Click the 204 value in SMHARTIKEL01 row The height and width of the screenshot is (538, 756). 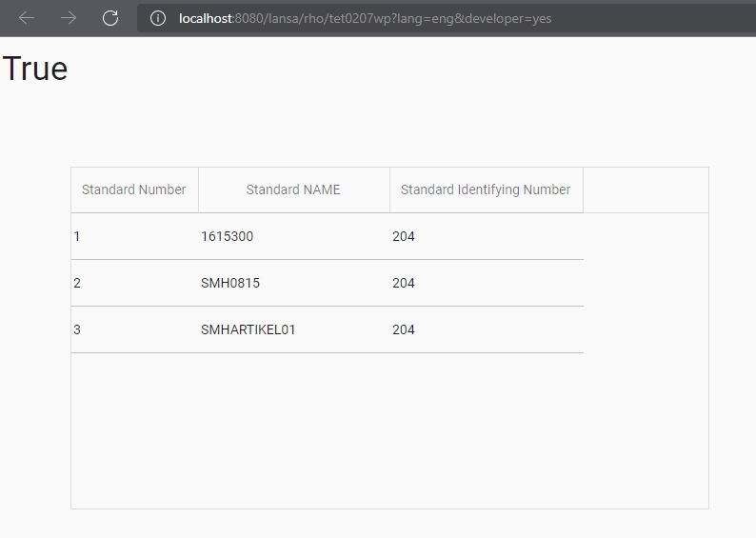(x=403, y=329)
